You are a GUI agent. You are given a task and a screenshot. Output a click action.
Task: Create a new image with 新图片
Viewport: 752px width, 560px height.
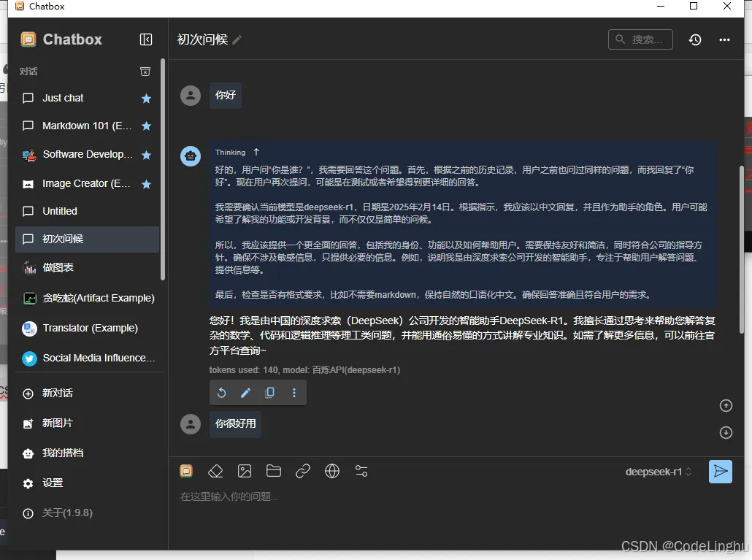point(88,423)
